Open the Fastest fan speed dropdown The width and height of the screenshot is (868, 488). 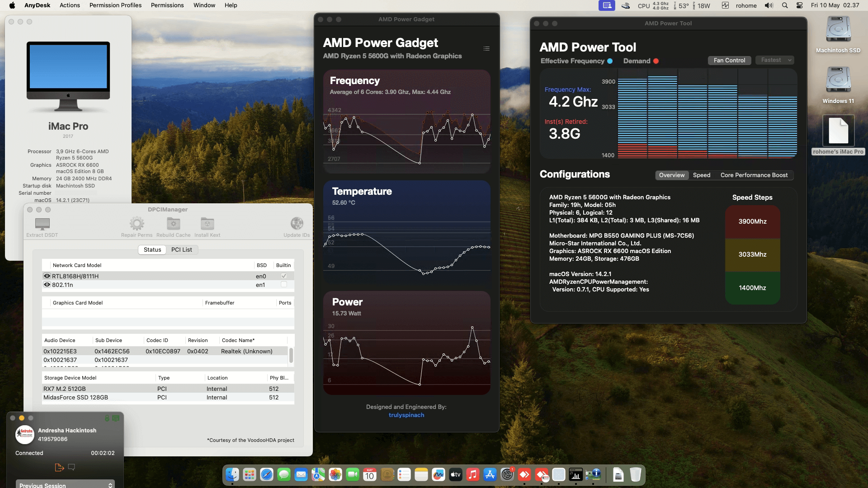[774, 60]
